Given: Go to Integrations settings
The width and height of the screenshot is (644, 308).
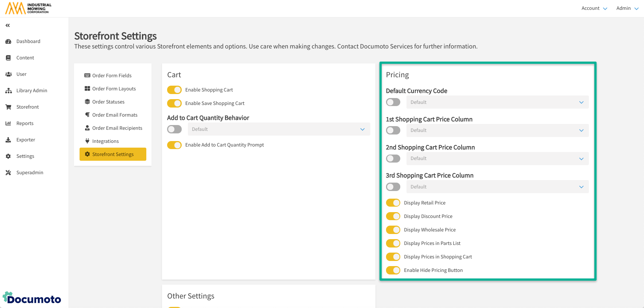Looking at the screenshot, I should pyautogui.click(x=105, y=141).
